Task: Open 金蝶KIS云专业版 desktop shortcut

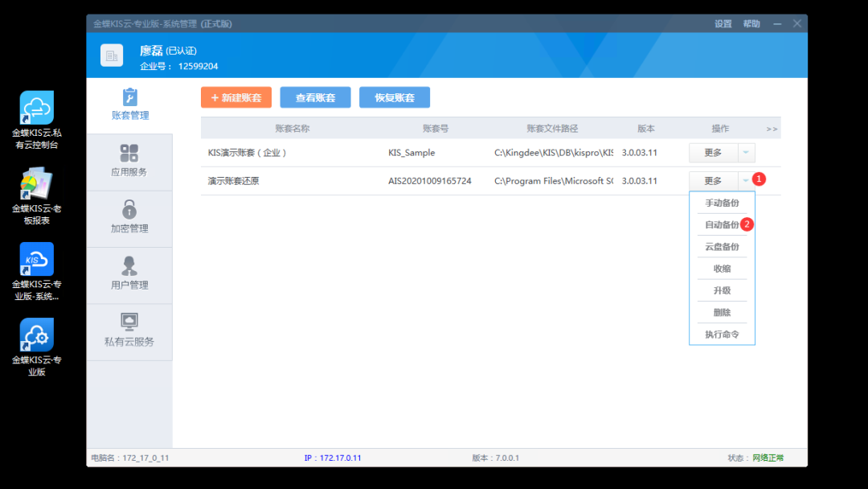Action: [36, 347]
